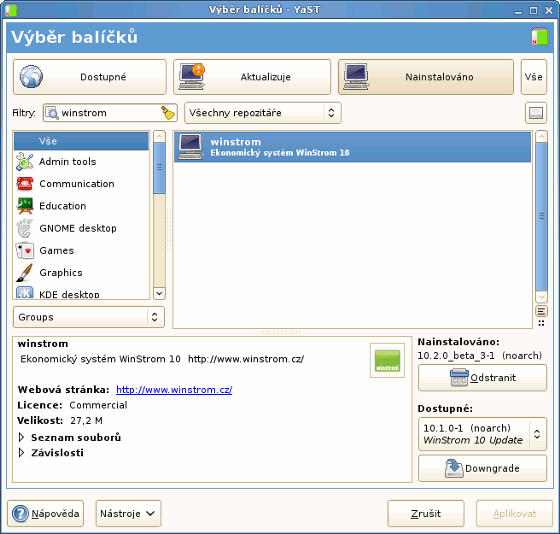
Task: Click the blackboard Education icon
Action: click(25, 206)
